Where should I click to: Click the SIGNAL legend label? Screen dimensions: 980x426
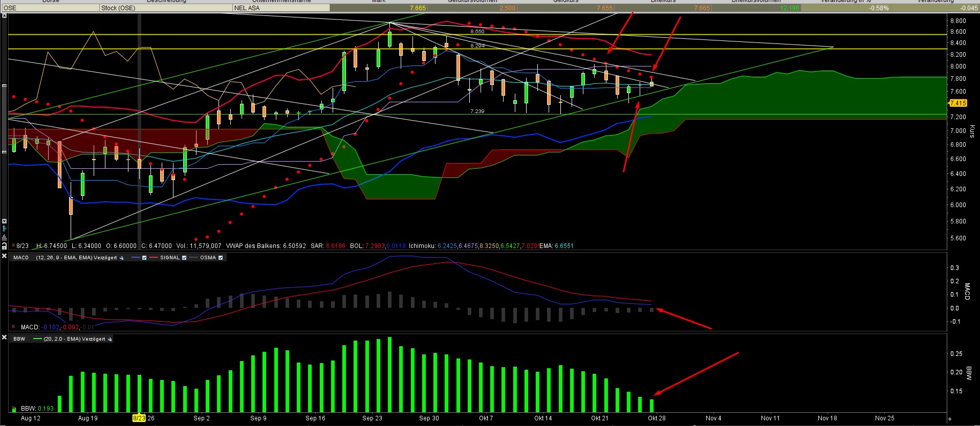[170, 258]
